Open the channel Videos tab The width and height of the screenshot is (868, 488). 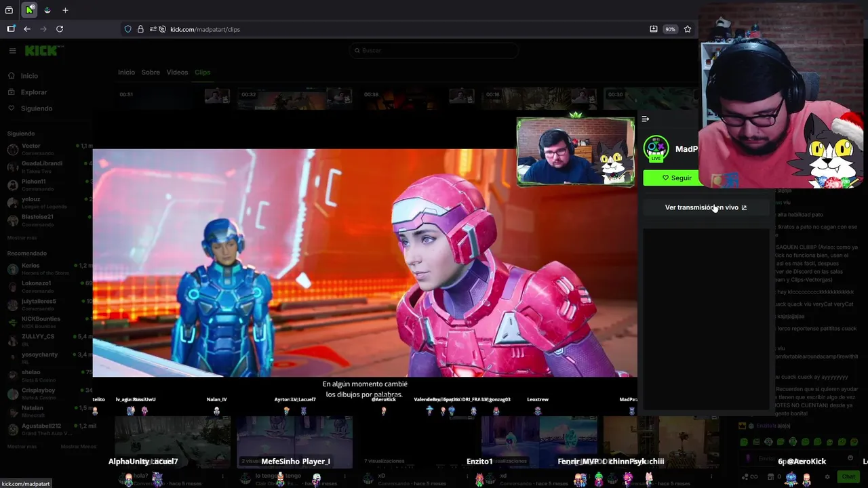coord(177,72)
